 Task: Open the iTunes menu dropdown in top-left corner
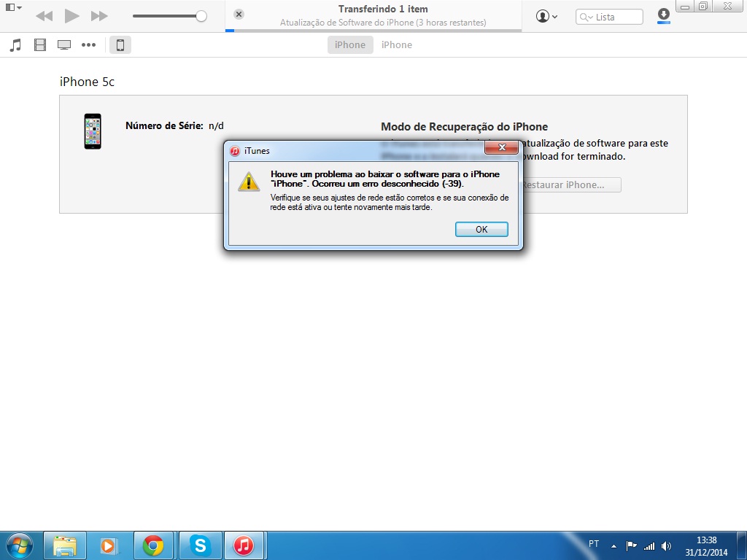coord(13,7)
